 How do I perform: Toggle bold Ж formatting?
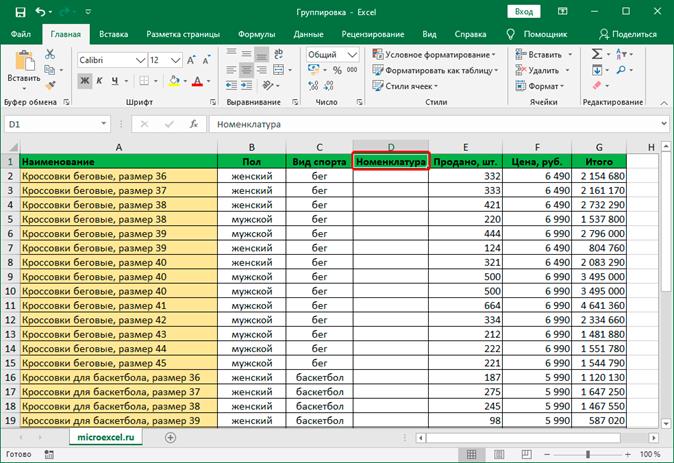pyautogui.click(x=85, y=81)
